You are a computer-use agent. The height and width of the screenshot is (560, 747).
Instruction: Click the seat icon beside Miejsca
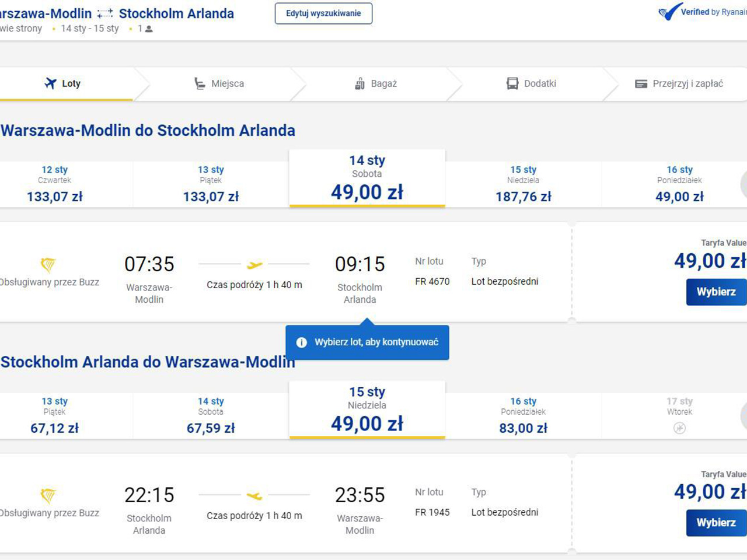click(x=200, y=83)
